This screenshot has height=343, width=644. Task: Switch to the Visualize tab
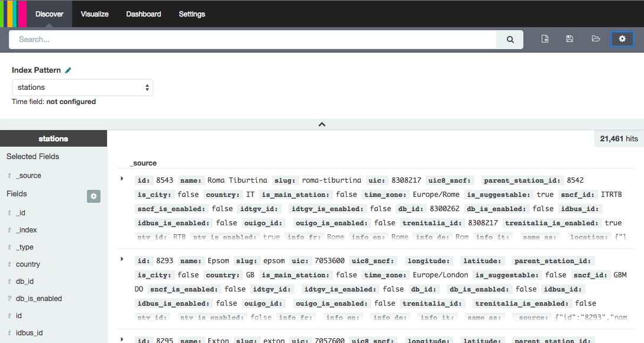[x=95, y=14]
